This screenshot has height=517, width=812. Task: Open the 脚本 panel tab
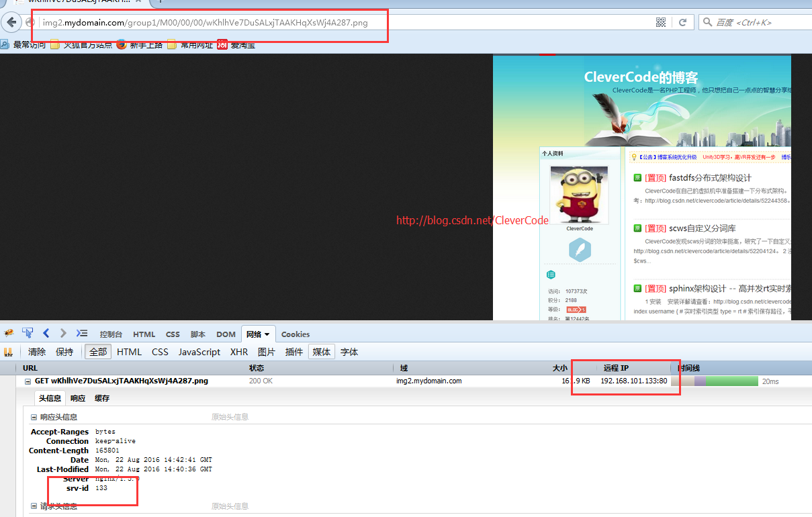[x=198, y=334]
